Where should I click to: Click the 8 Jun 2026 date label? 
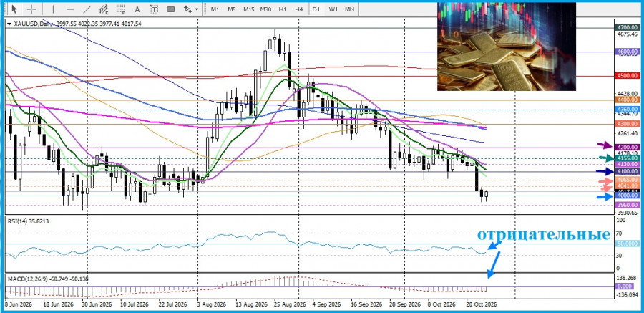click(x=19, y=305)
